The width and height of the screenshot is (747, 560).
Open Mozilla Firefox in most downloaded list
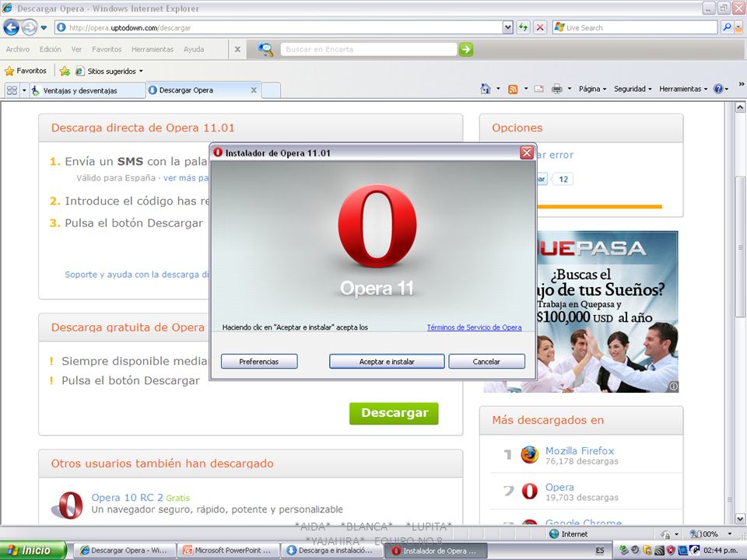point(579,450)
